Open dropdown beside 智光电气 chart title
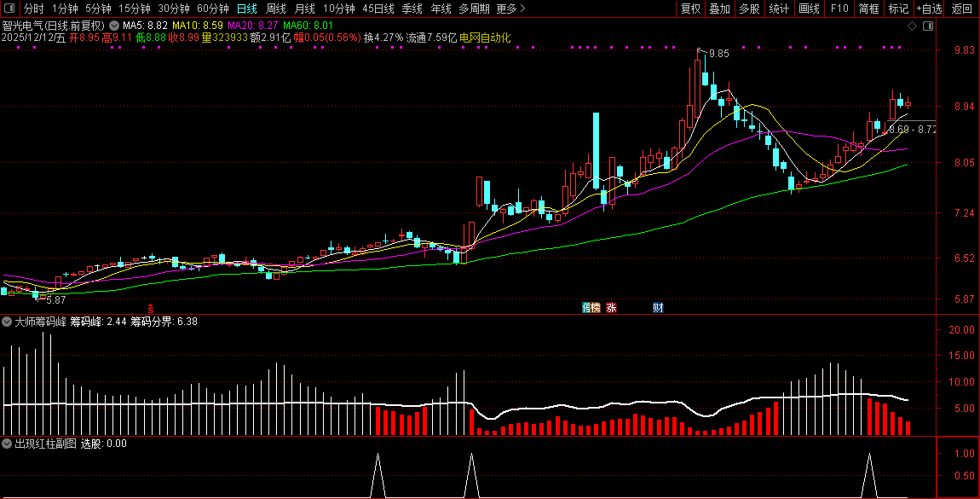Image resolution: width=980 pixels, height=499 pixels. [x=114, y=26]
